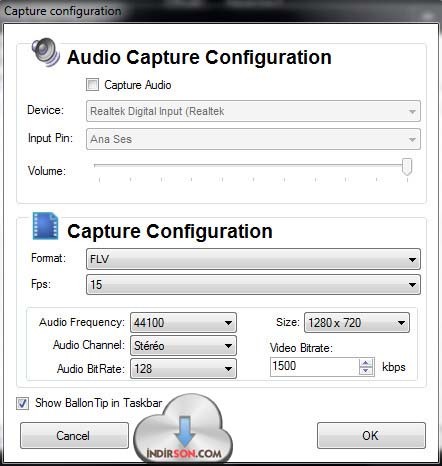
Task: Expand the Fps dropdown set to 15
Action: pos(253,285)
